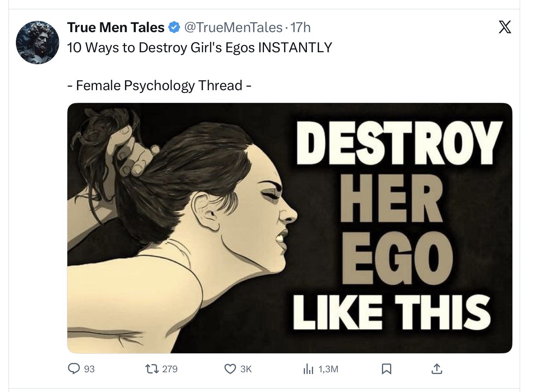Open the True Men Tales profile avatar

(x=38, y=43)
